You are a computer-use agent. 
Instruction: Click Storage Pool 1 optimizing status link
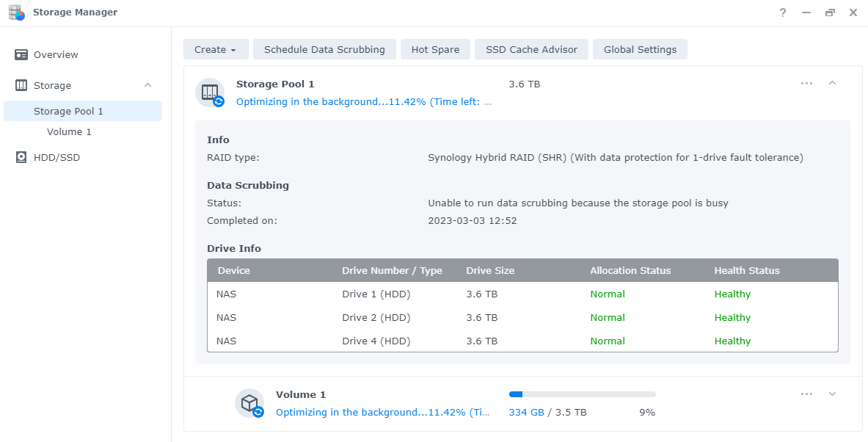click(364, 102)
